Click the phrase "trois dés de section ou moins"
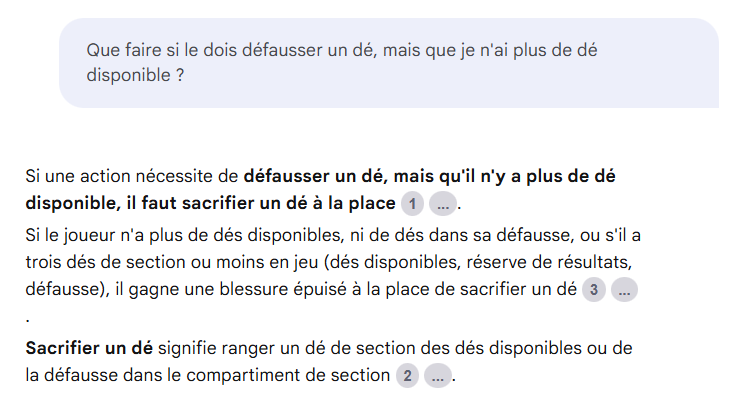This screenshot has width=736, height=409. coord(146,262)
